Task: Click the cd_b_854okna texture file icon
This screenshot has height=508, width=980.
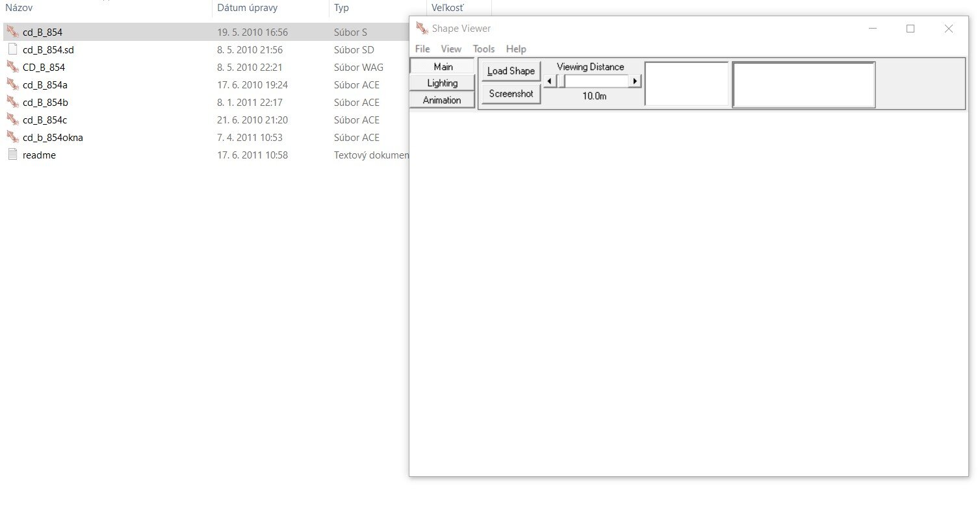Action: coord(12,137)
